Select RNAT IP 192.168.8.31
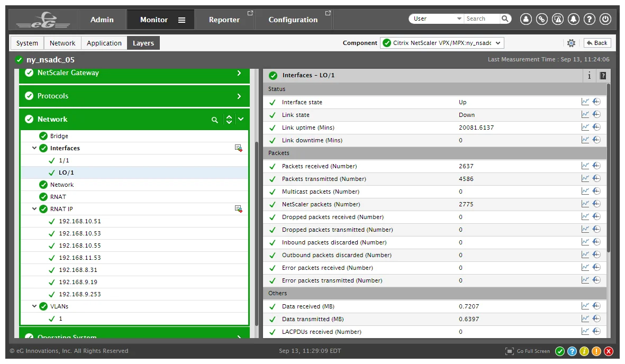Viewport: 625px width, 364px height. [x=78, y=270]
